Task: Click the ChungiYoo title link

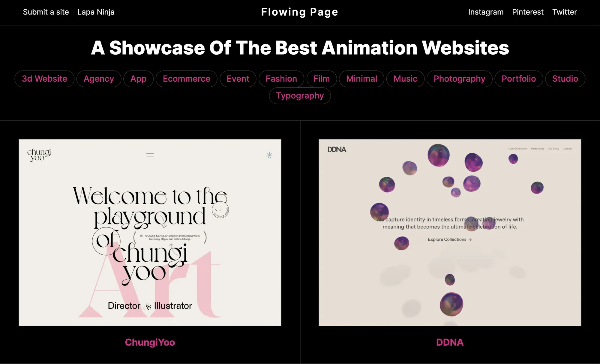Action: [x=150, y=342]
